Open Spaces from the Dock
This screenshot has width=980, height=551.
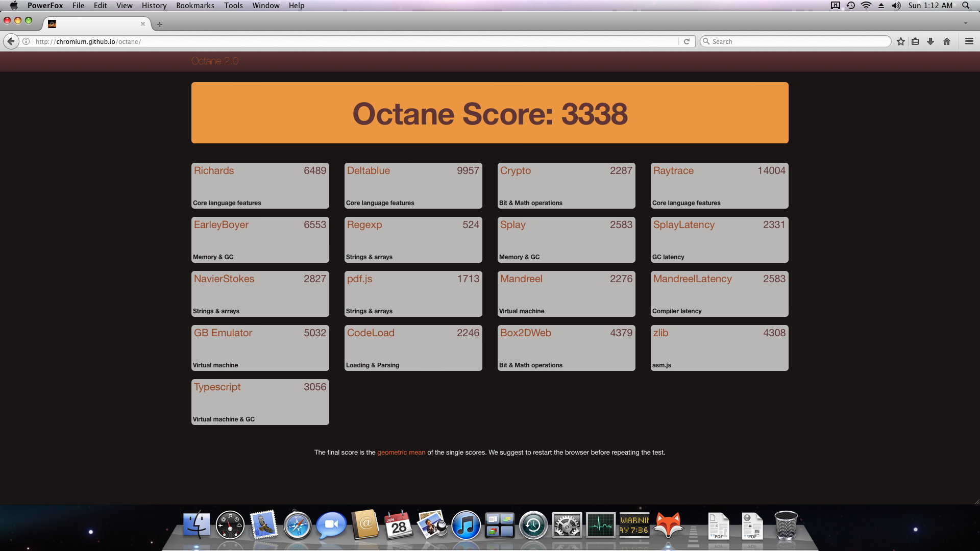pos(500,525)
